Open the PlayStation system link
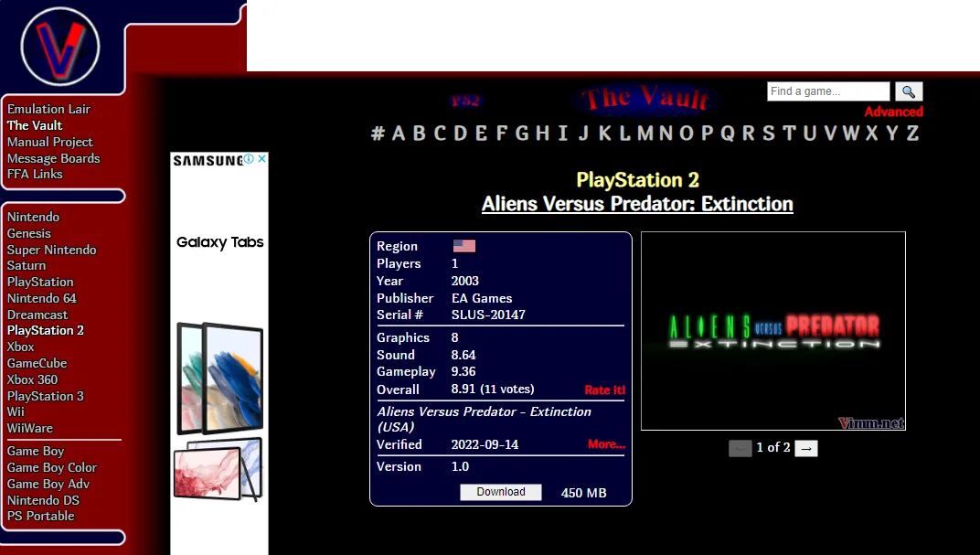Viewport: 980px width, 555px height. [x=40, y=283]
